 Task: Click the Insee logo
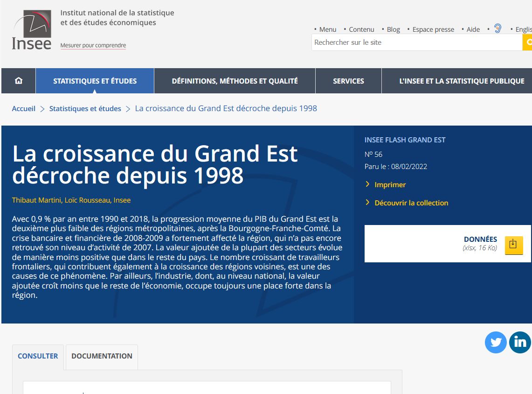[x=32, y=29]
